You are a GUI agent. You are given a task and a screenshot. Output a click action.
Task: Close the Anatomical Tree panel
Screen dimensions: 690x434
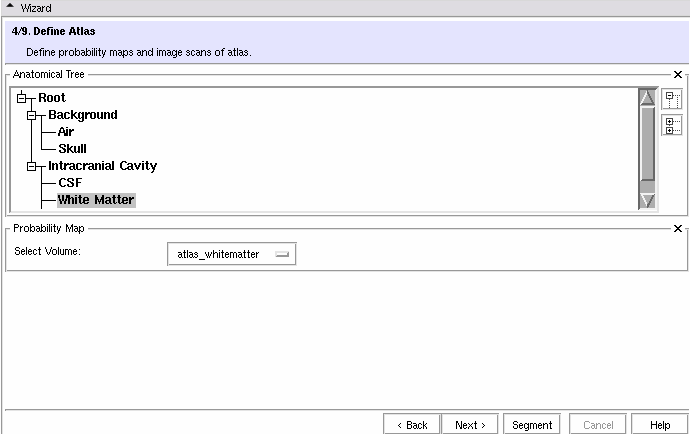678,75
